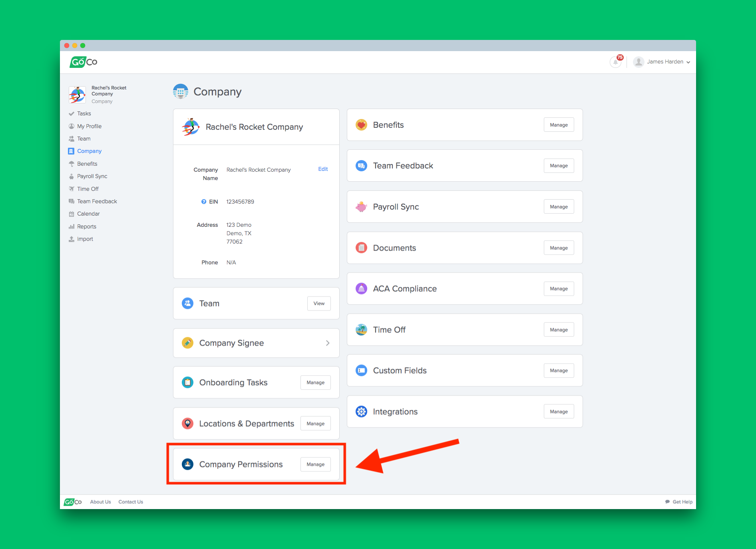Click the blue Team card icon

click(187, 303)
